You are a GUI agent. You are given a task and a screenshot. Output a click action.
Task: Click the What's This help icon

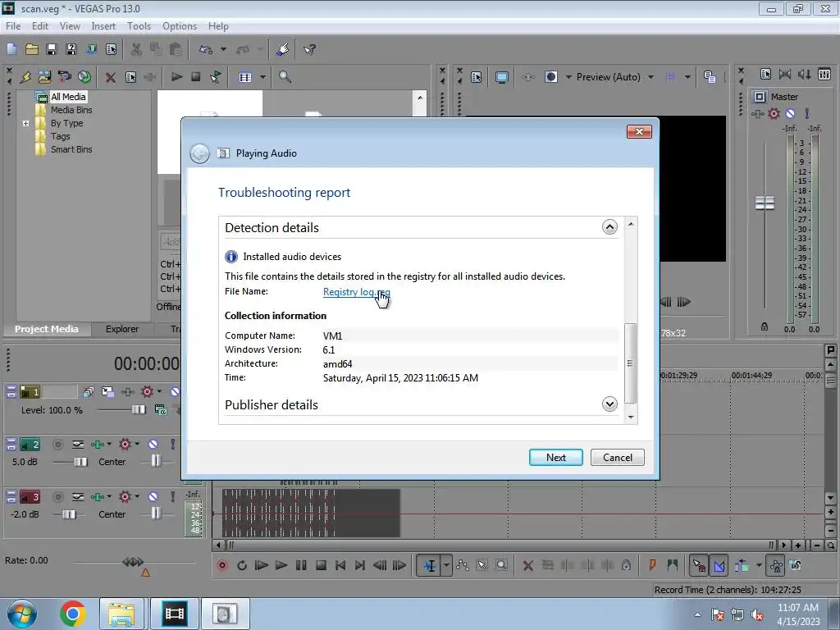pos(309,49)
